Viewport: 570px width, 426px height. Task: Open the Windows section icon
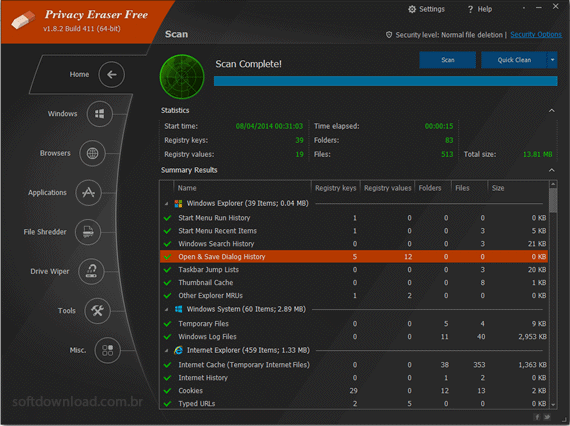tap(100, 114)
